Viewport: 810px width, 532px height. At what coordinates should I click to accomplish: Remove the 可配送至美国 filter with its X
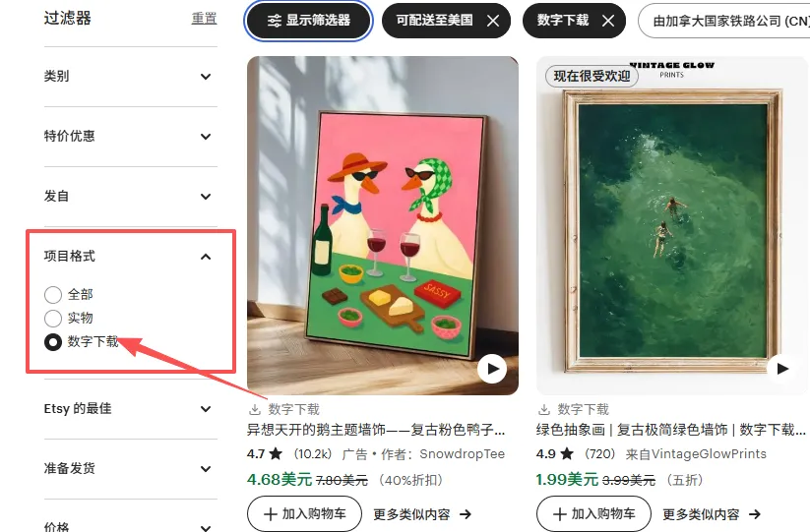(x=493, y=21)
